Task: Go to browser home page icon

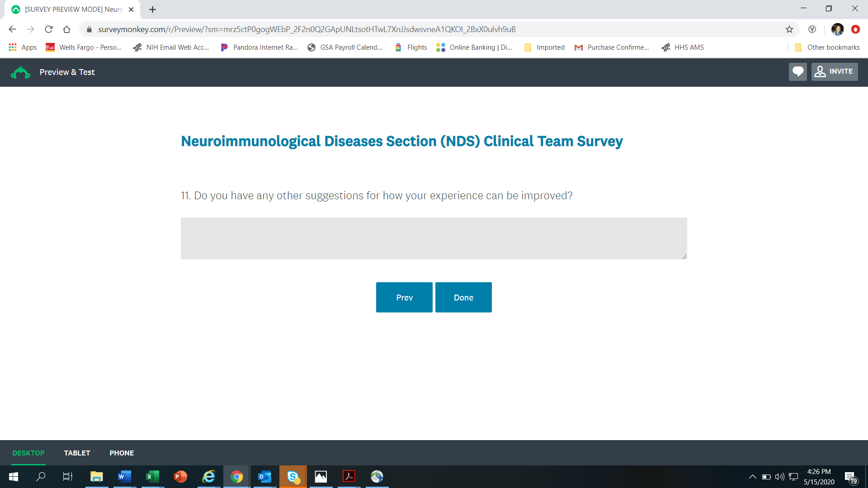Action: [x=67, y=29]
